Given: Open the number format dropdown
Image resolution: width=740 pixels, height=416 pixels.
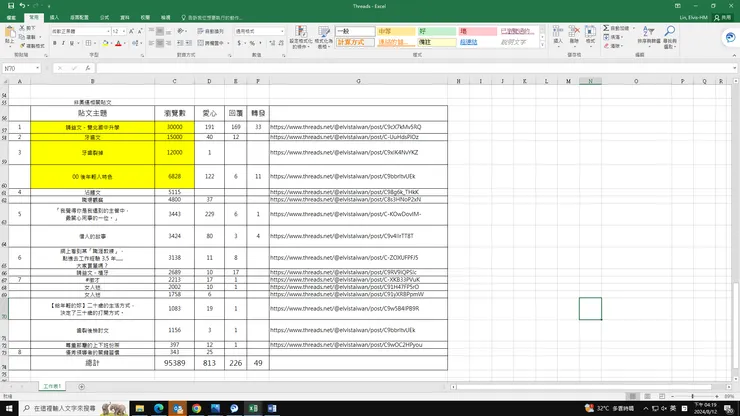Looking at the screenshot, I should click(x=282, y=31).
